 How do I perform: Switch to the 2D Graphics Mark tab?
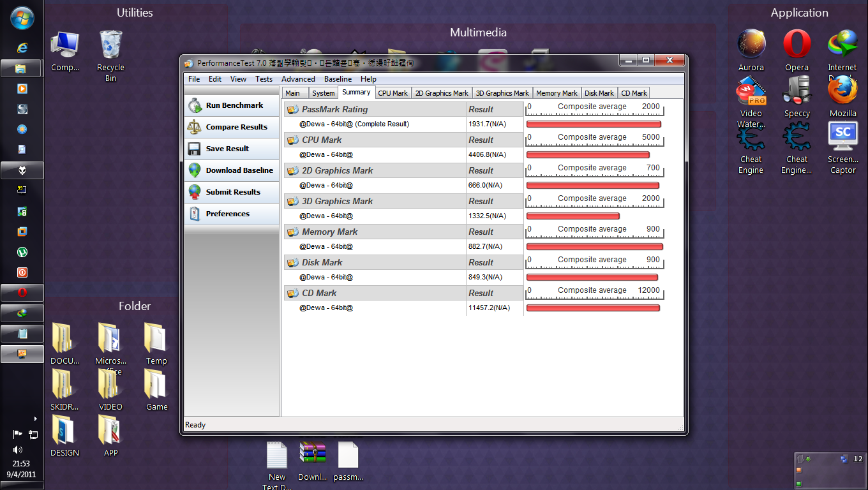pyautogui.click(x=442, y=93)
